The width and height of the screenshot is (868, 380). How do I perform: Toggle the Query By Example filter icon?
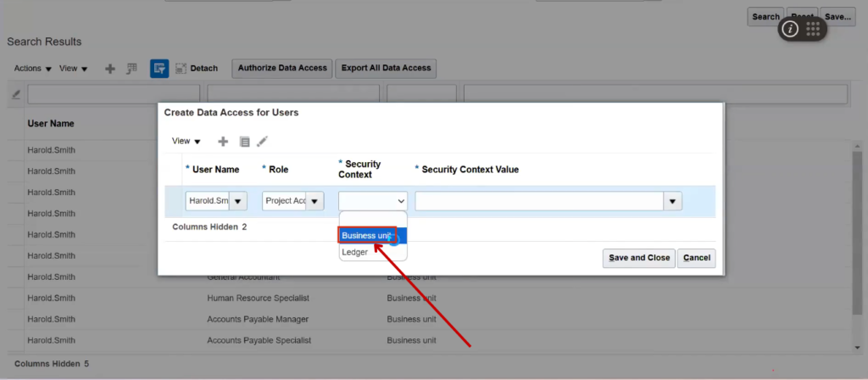tap(159, 69)
